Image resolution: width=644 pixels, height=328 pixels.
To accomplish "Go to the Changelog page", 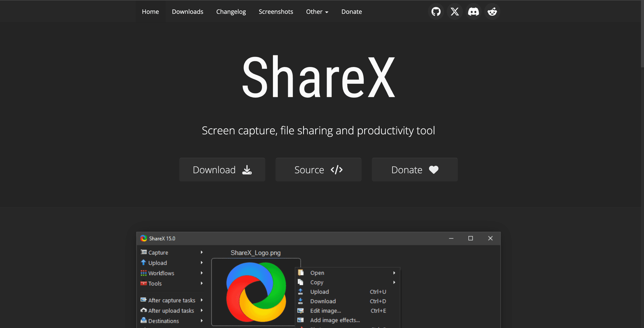I will [231, 12].
